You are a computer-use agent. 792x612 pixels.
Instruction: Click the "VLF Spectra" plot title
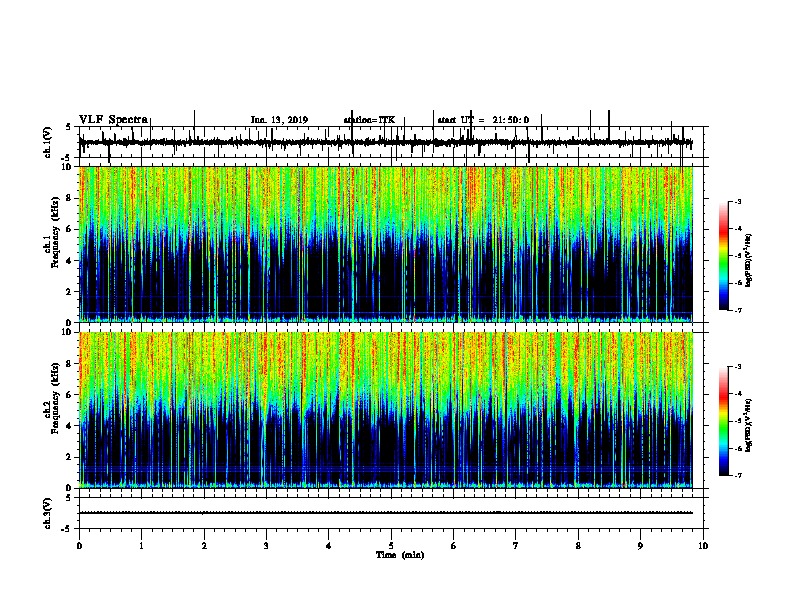[114, 120]
